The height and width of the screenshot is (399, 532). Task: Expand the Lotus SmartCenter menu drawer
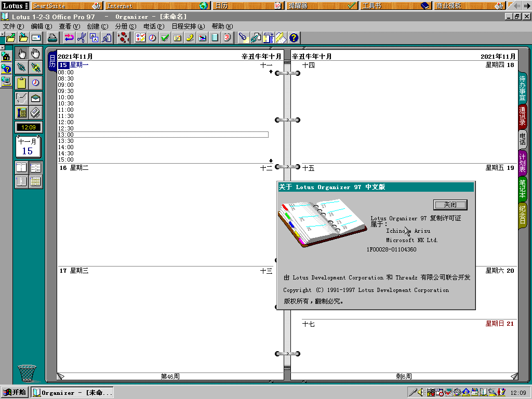15,5
